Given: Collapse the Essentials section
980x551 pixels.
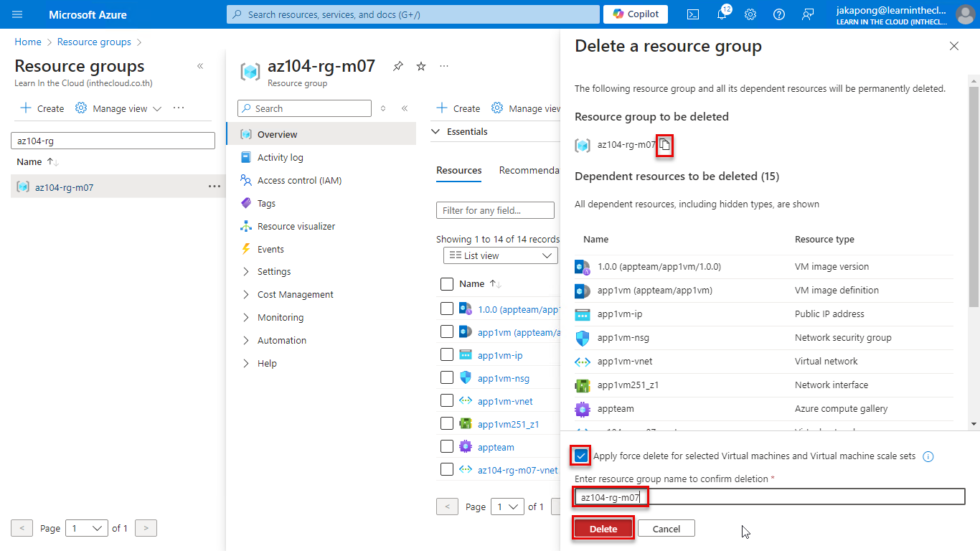Looking at the screenshot, I should pyautogui.click(x=435, y=131).
